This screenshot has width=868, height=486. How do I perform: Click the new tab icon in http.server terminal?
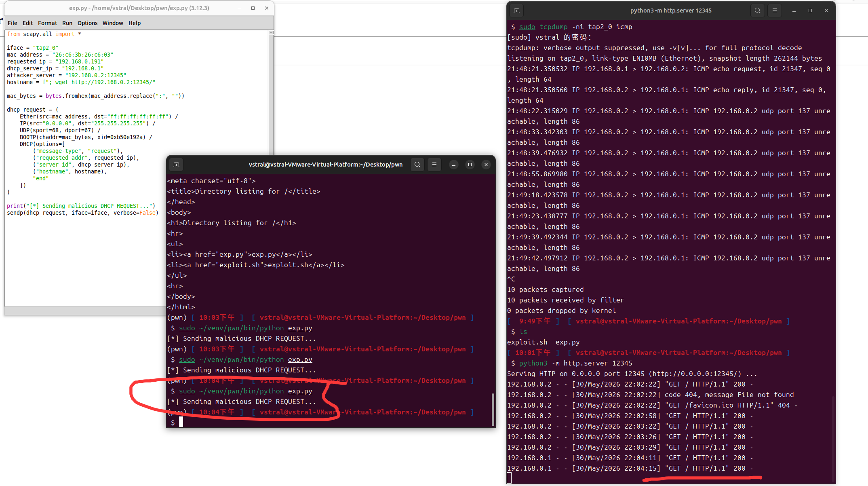point(517,11)
